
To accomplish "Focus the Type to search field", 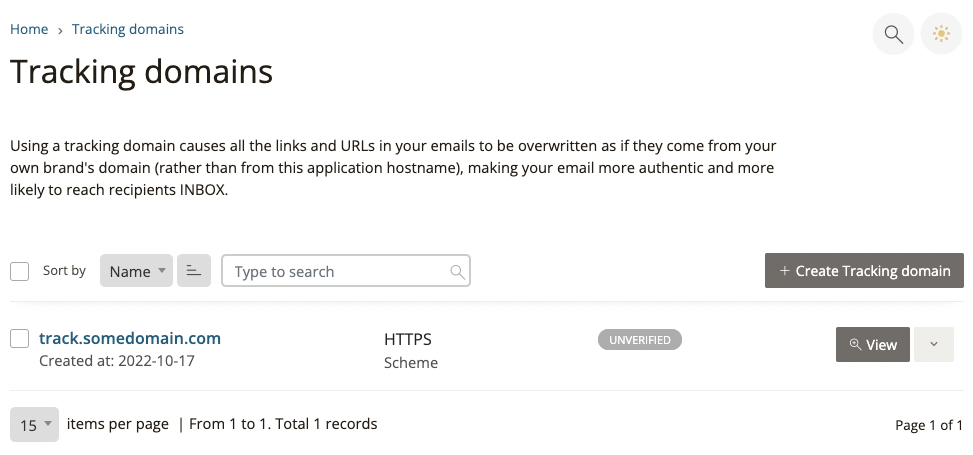I will pos(340,272).
